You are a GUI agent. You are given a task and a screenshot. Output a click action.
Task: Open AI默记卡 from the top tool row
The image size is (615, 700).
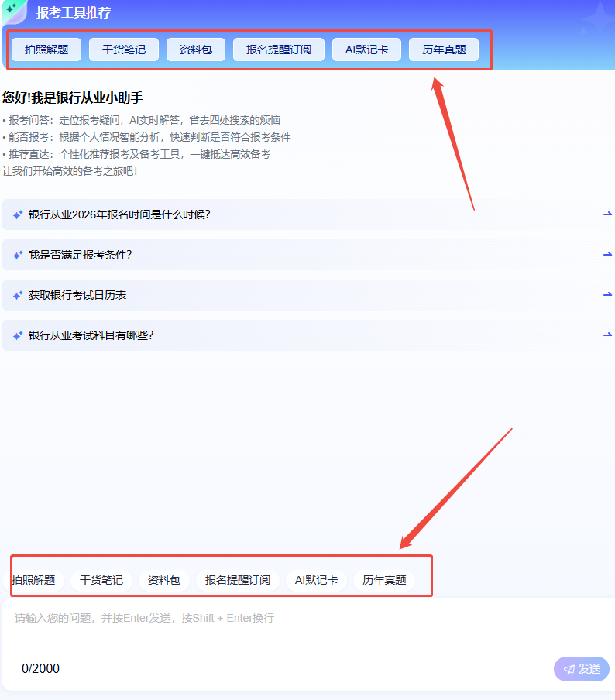(366, 50)
